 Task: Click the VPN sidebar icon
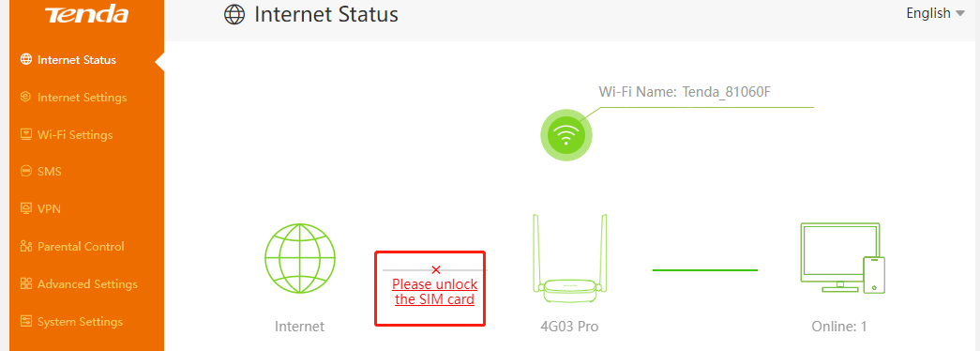(25, 208)
